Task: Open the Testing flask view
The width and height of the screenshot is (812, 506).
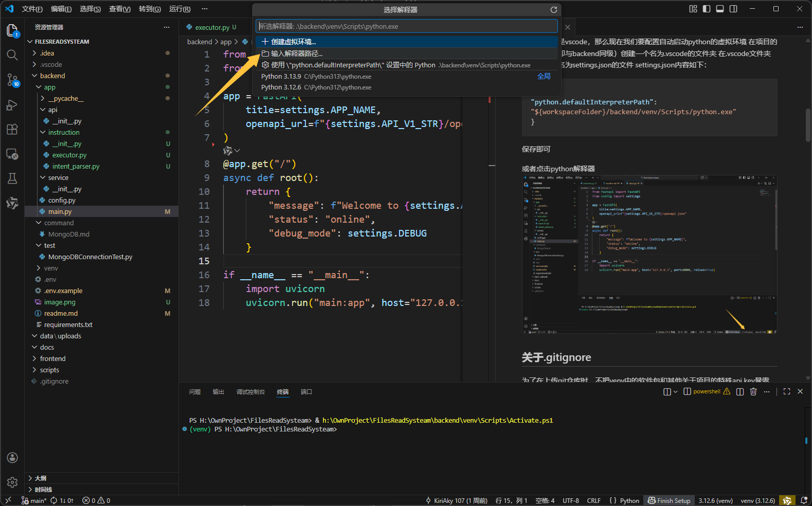Action: 12,178
